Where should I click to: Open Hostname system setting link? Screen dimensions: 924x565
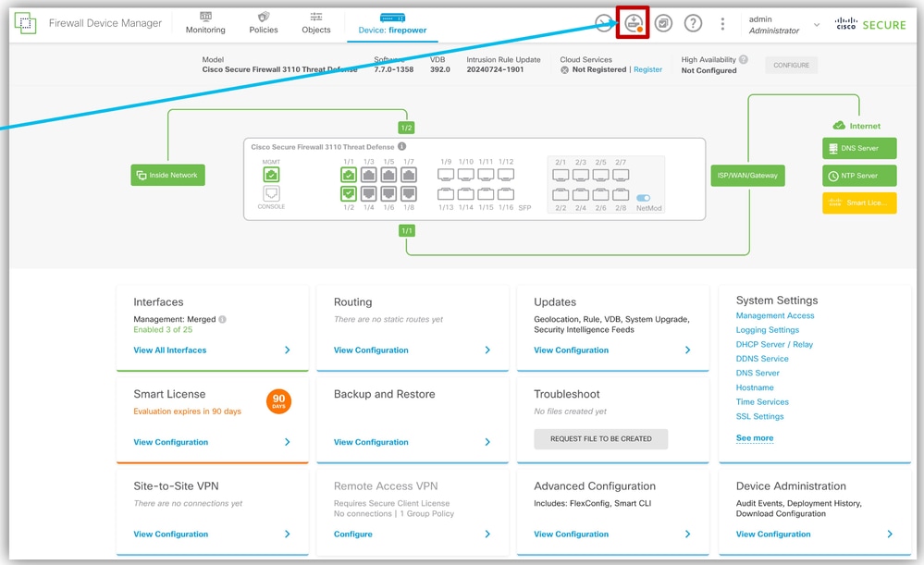click(755, 387)
